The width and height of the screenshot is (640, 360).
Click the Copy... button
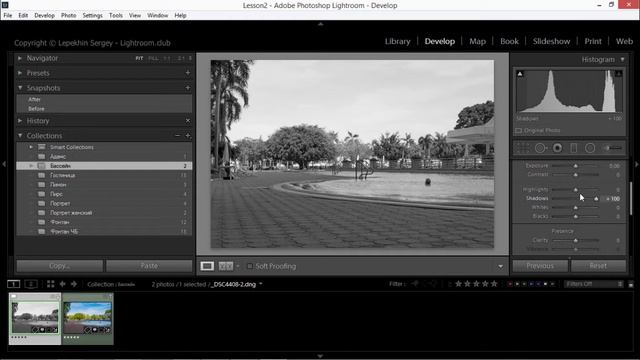(60, 266)
